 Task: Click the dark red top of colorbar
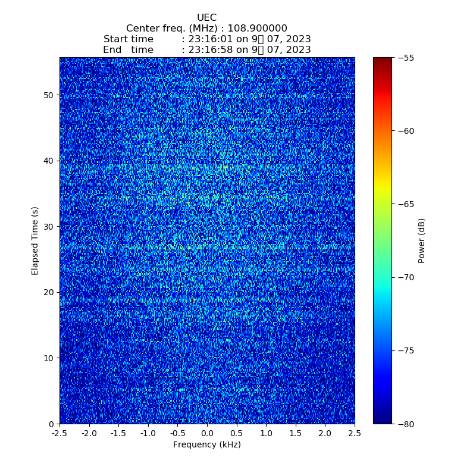pos(383,60)
